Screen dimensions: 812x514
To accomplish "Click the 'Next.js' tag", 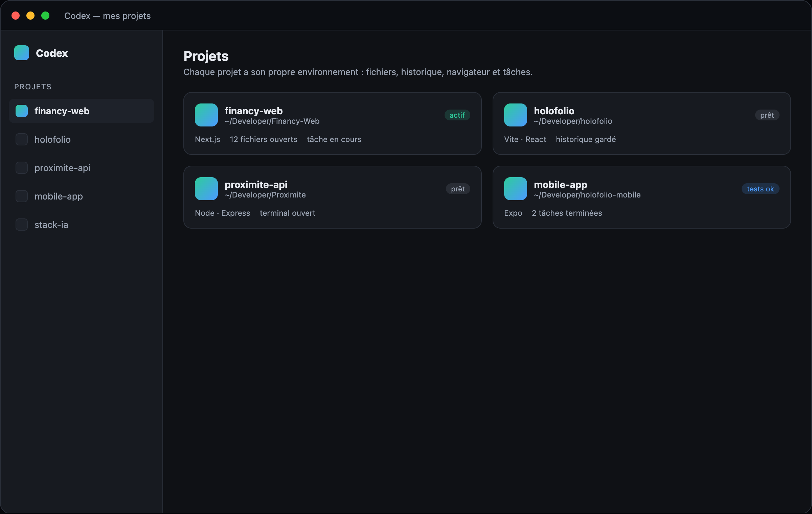I will [x=207, y=139].
